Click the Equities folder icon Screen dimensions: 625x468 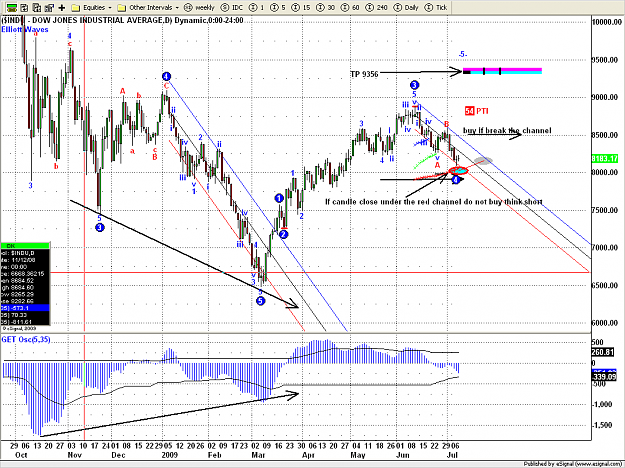tap(76, 8)
